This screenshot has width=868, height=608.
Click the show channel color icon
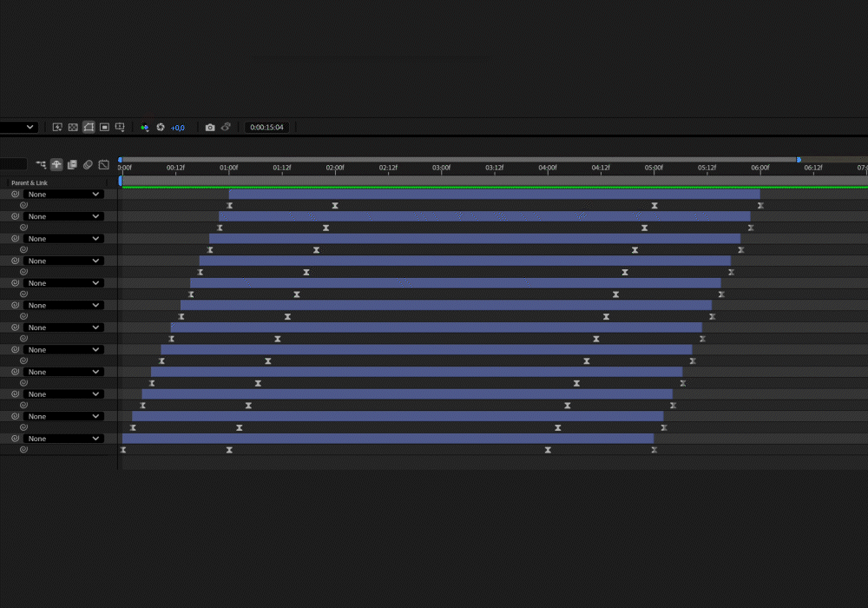(145, 127)
